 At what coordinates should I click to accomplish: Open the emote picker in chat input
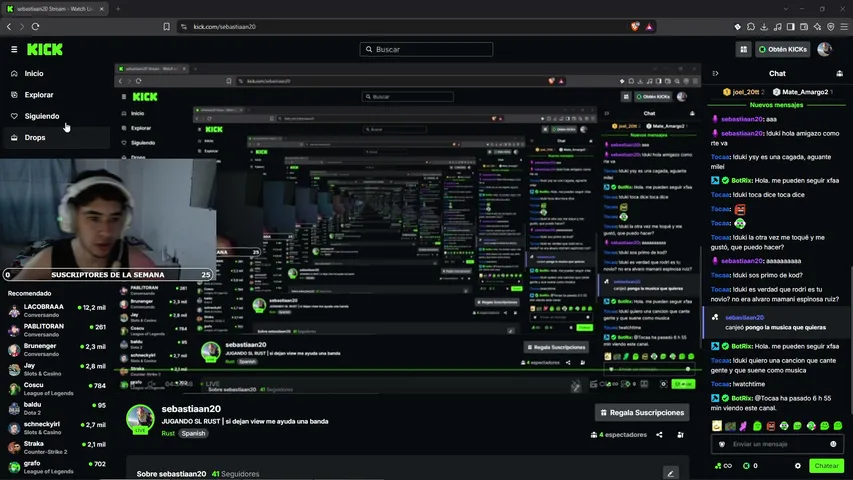tap(833, 444)
